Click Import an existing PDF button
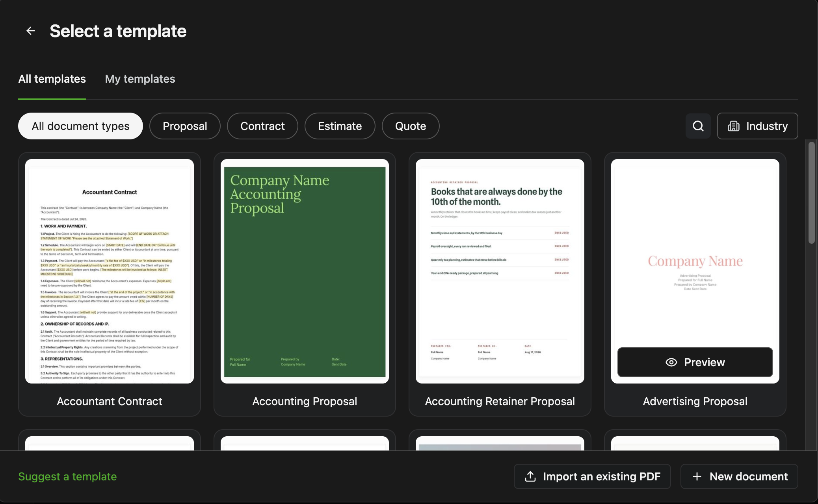Image resolution: width=818 pixels, height=504 pixels. coord(592,476)
